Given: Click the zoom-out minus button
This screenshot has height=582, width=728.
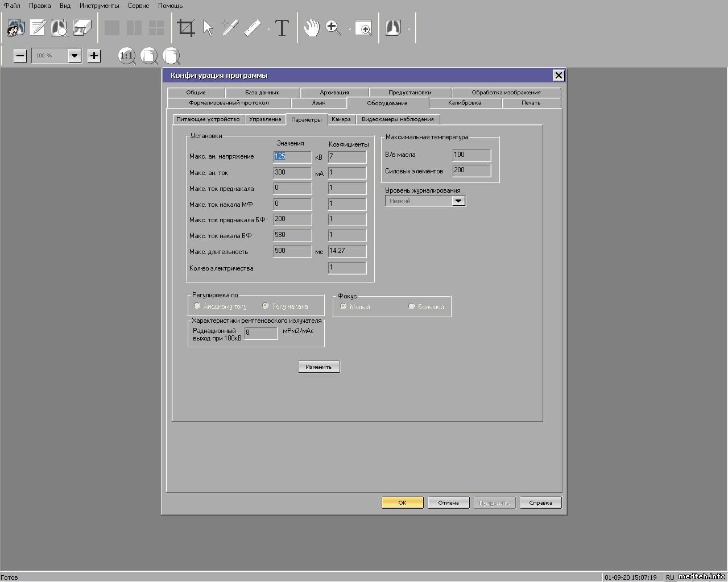Looking at the screenshot, I should click(x=20, y=56).
